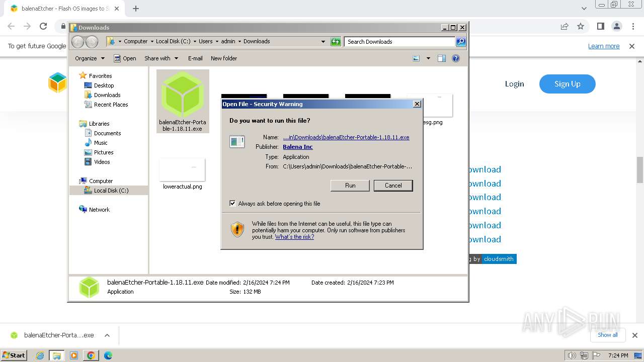Open the Balena Inc publisher link
The width and height of the screenshot is (644, 362).
coord(298,147)
